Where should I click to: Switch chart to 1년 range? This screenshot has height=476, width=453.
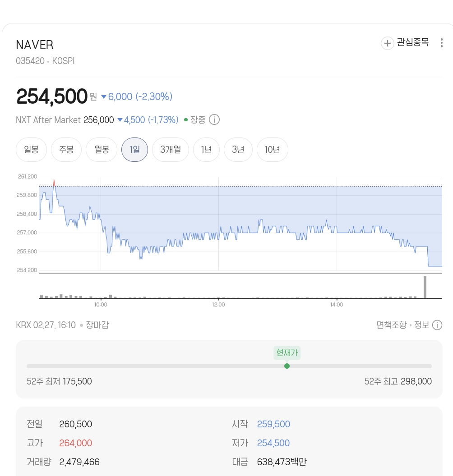click(x=206, y=150)
